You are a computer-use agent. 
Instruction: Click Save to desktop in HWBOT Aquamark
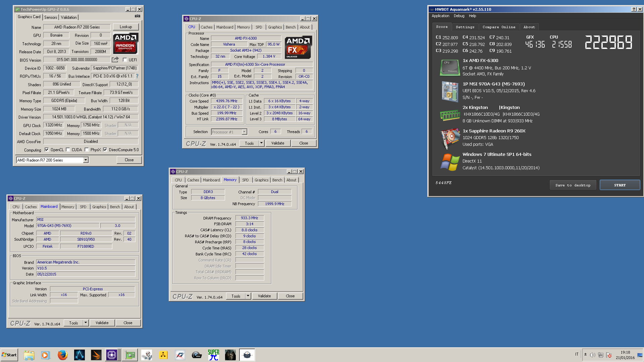pyautogui.click(x=573, y=185)
